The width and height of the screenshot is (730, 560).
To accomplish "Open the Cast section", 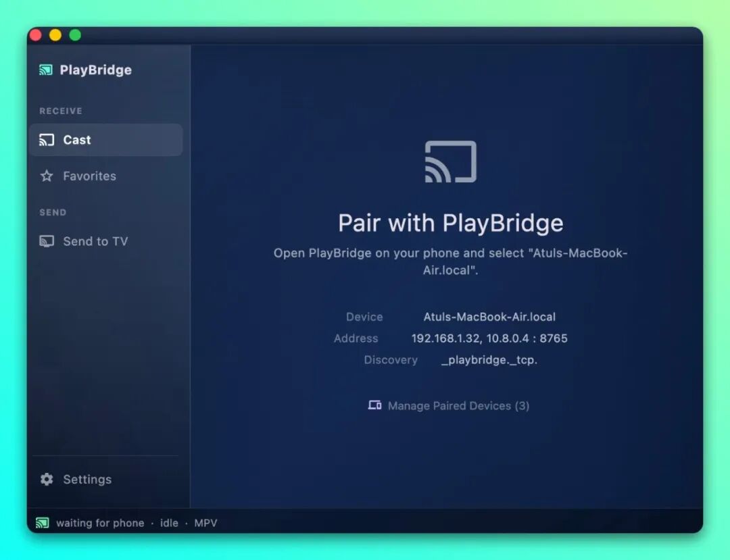I will [105, 140].
